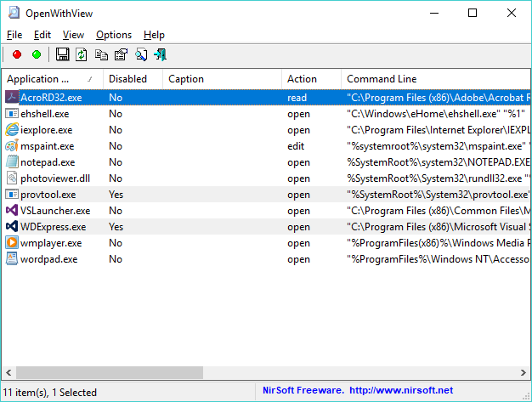Click the provtool.exe row icon
This screenshot has height=402, width=532.
point(12,195)
